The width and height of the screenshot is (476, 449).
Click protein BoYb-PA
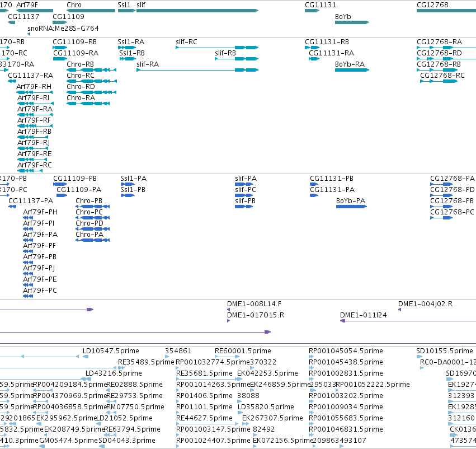[351, 201]
